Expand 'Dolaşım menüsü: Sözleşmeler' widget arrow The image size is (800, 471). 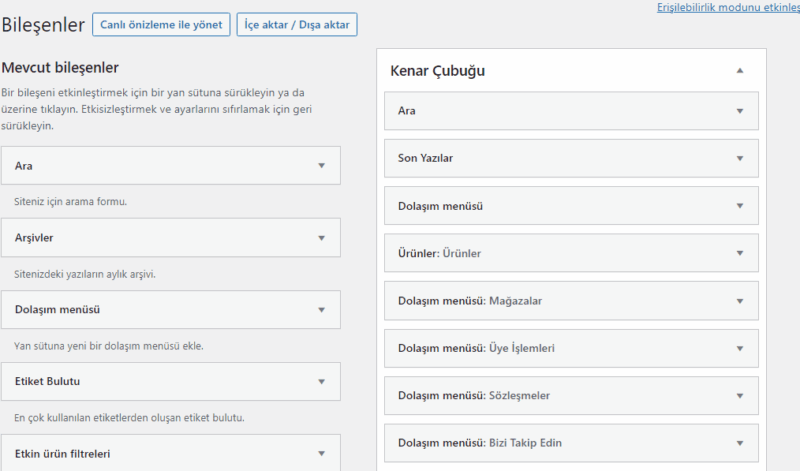740,396
